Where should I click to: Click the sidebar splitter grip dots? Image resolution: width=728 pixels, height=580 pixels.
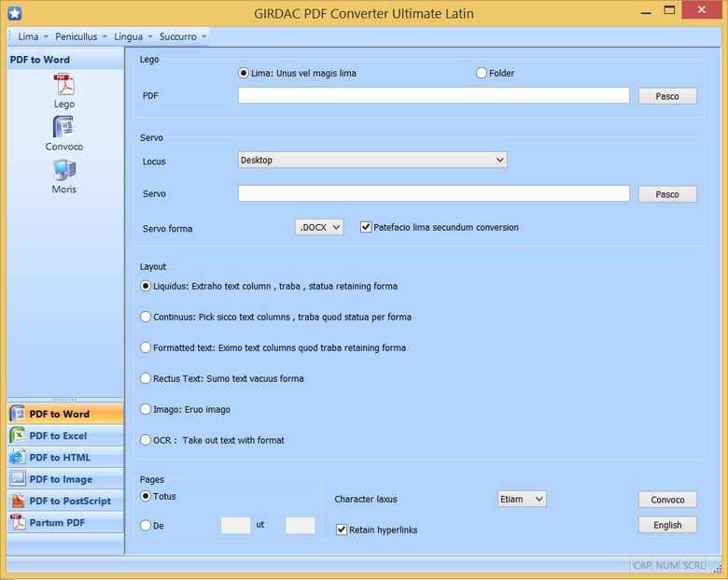pyautogui.click(x=64, y=399)
